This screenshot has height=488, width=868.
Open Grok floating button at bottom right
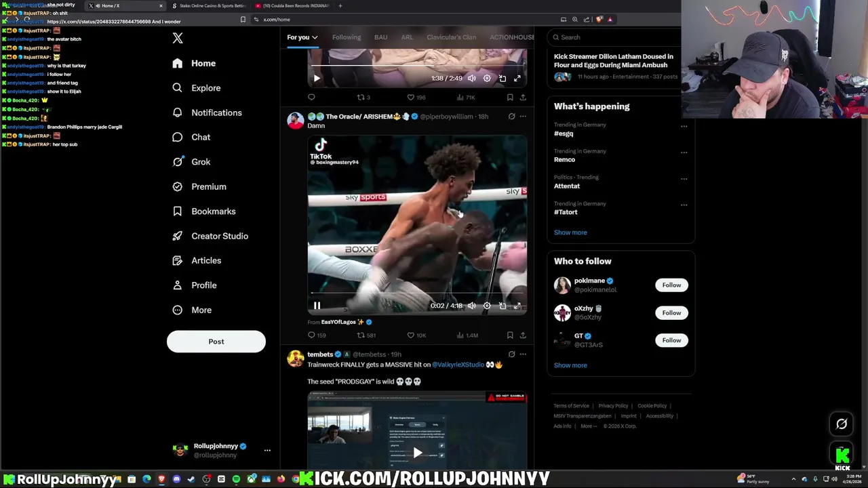(842, 424)
